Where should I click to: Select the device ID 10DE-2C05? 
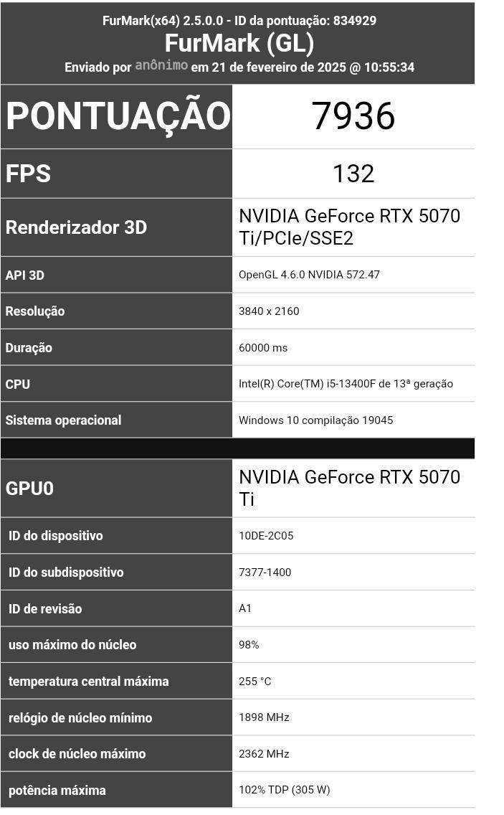[x=266, y=536]
